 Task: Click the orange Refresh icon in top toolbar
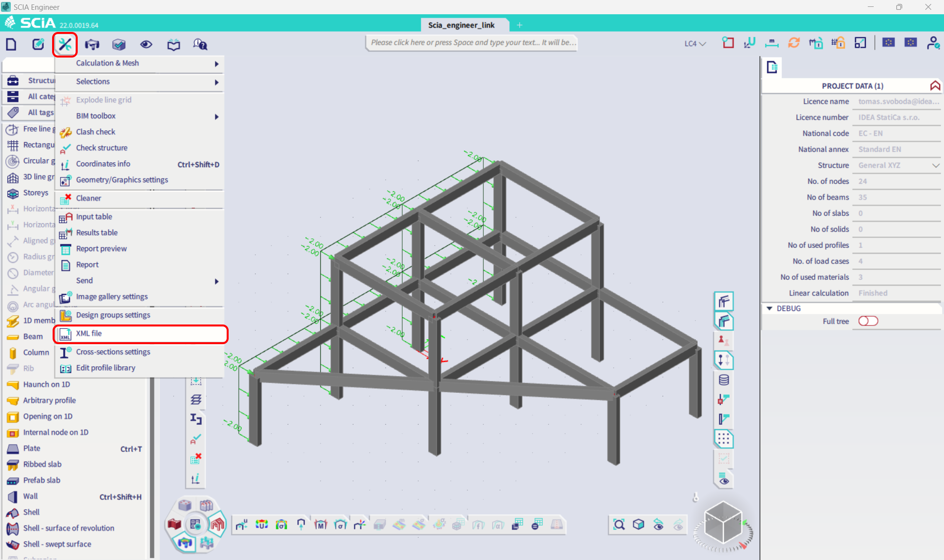(794, 43)
